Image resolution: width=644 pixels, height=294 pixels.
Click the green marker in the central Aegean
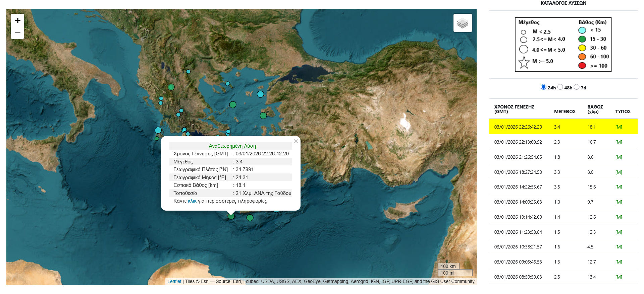(x=233, y=105)
